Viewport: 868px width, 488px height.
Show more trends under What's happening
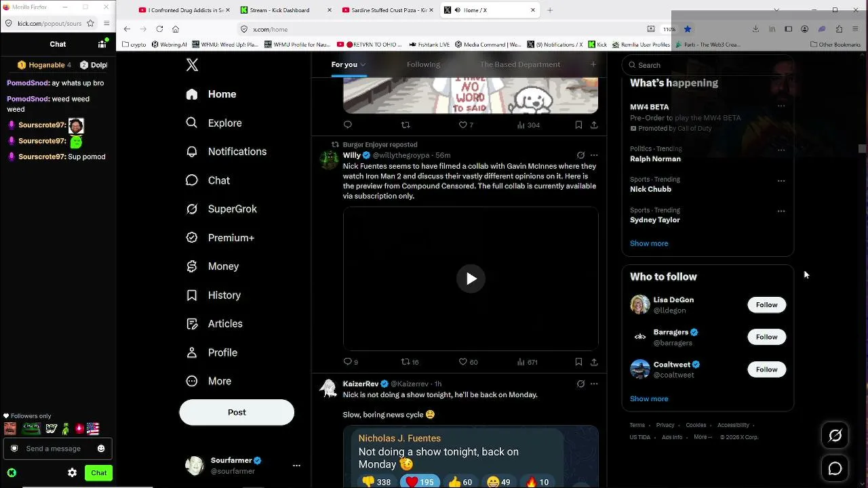click(649, 243)
